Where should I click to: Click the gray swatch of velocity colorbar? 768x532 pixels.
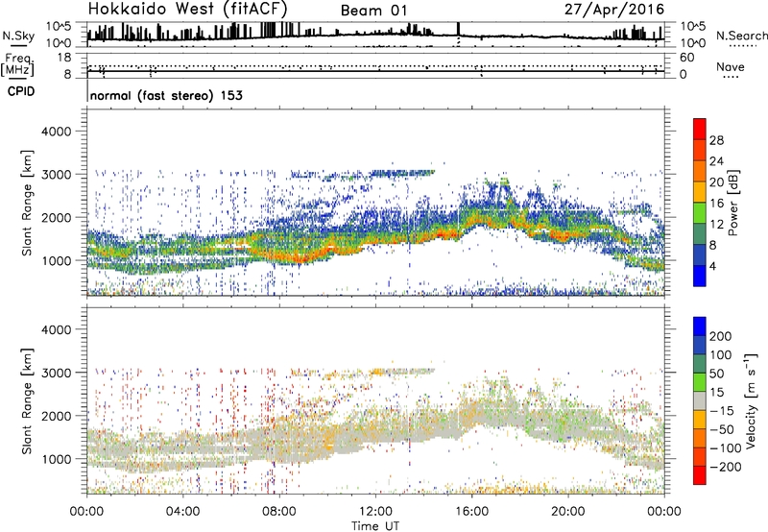click(700, 401)
